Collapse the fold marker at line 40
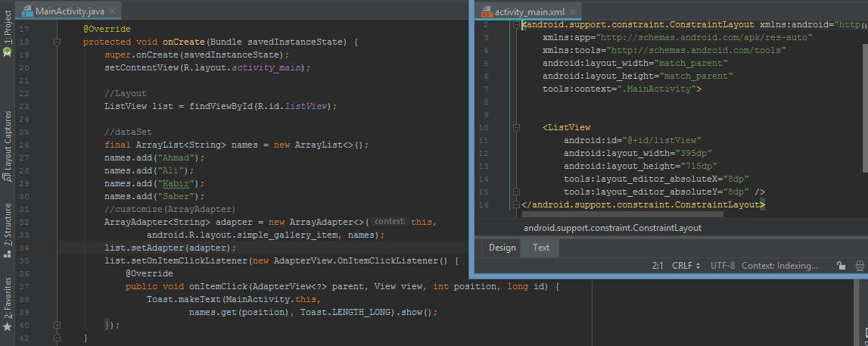Image resolution: width=868 pixels, height=346 pixels. (x=57, y=326)
